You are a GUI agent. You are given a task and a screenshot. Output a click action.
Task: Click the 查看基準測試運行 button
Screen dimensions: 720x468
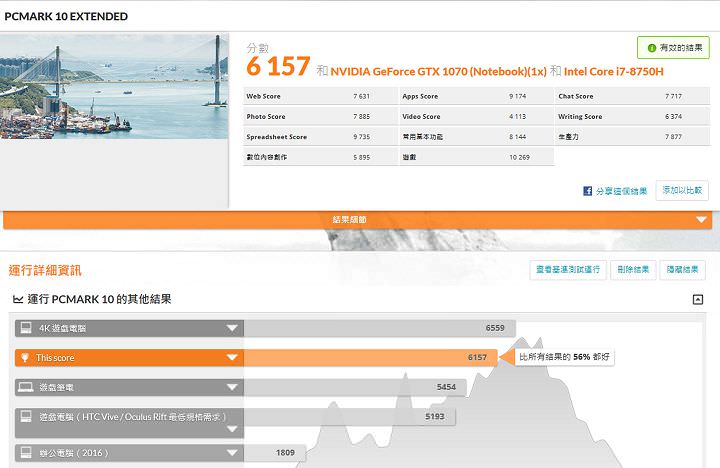pos(566,269)
